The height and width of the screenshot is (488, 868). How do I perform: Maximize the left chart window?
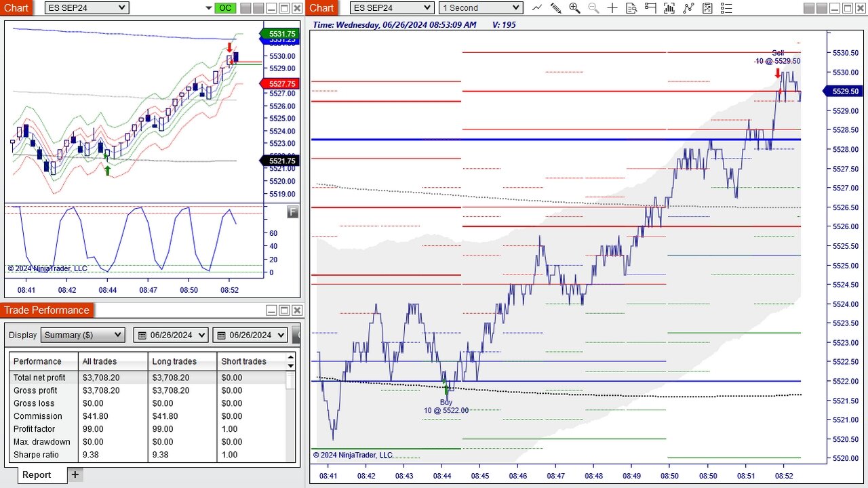284,8
